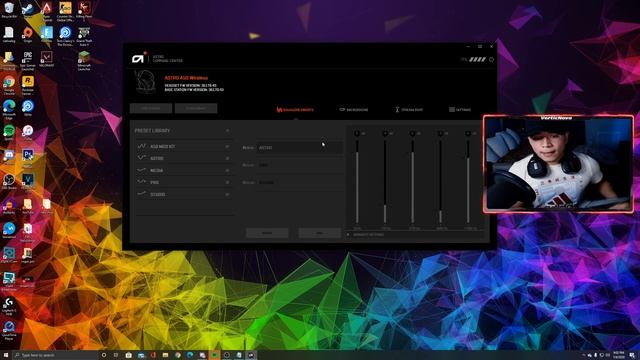Open Google Chrome desktop shortcut
Viewport: 640px width, 360px height.
click(x=9, y=85)
